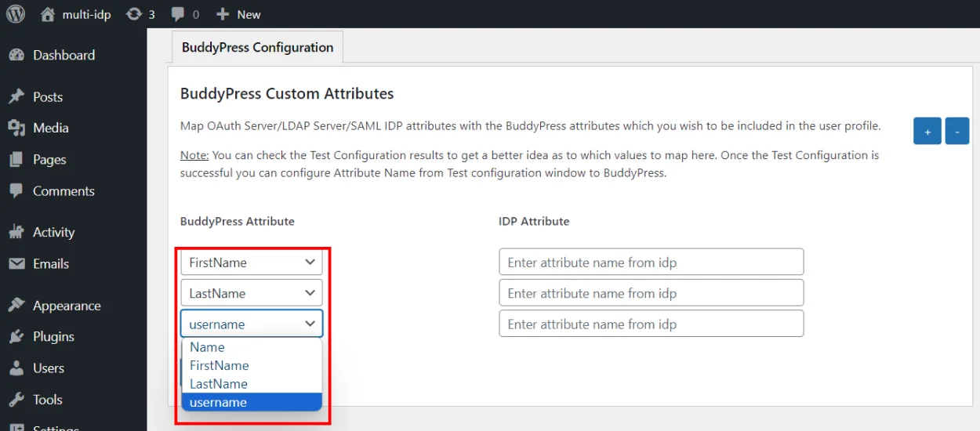Focus IDP attribute field for username row
The image size is (980, 431).
point(652,324)
